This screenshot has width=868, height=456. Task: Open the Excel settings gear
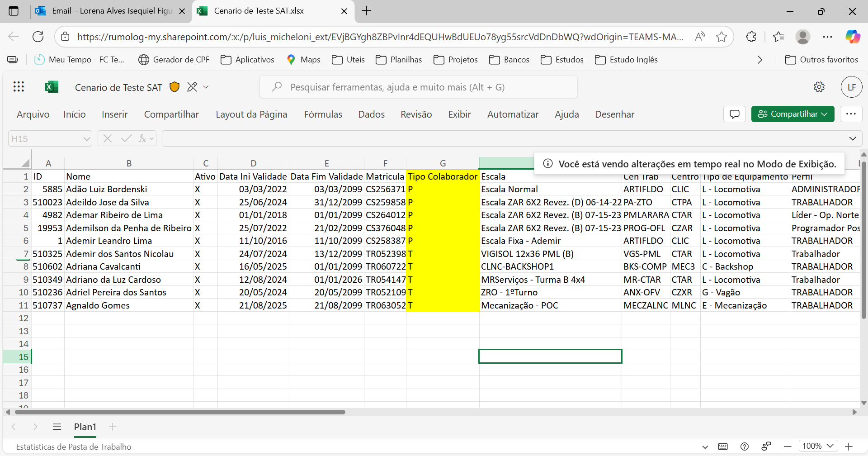tap(819, 87)
